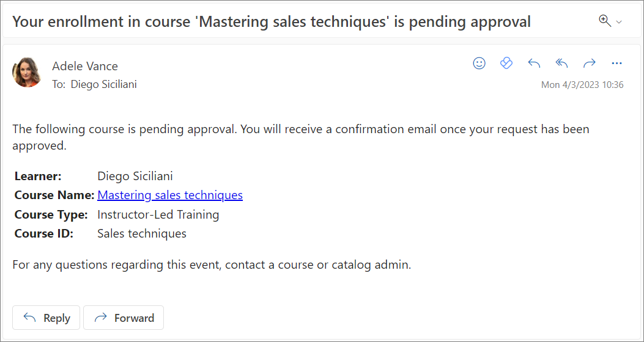
Task: Click the blue diamond-shaped apps icon
Action: click(506, 64)
